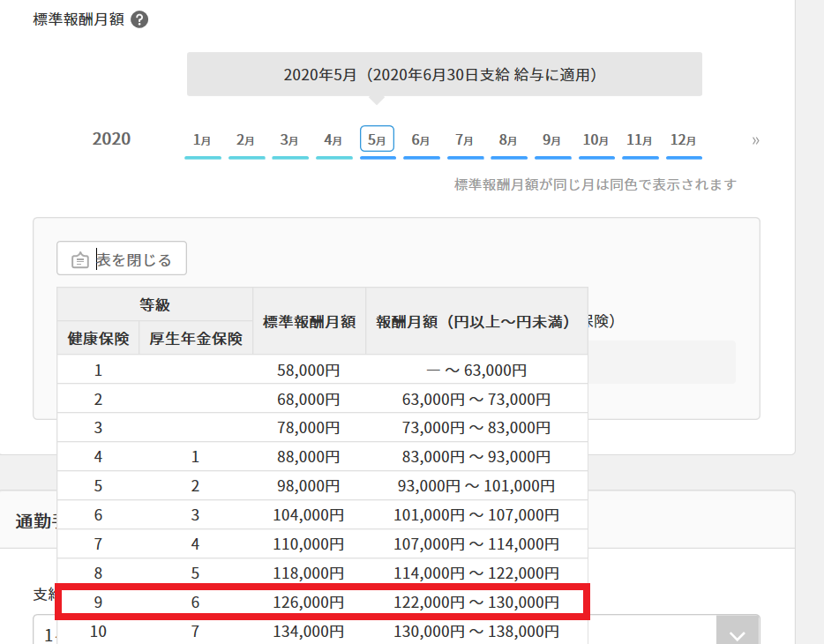Image resolution: width=824 pixels, height=644 pixels.
Task: Select the 9月 month tab
Action: (552, 139)
